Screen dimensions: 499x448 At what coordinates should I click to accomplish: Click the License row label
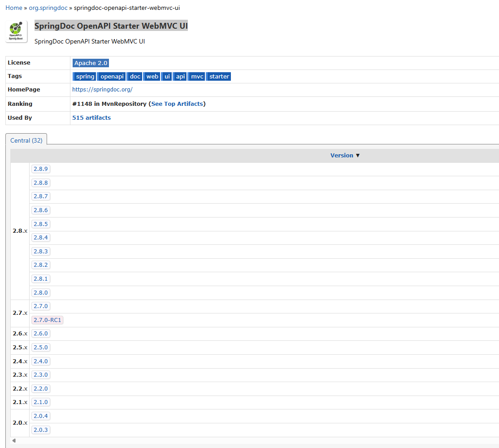[x=19, y=63]
